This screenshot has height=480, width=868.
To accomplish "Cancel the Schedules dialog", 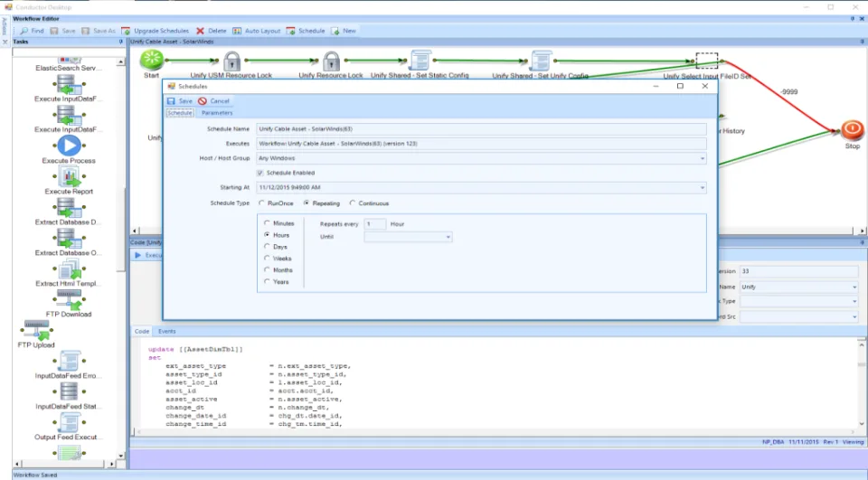I will (213, 100).
